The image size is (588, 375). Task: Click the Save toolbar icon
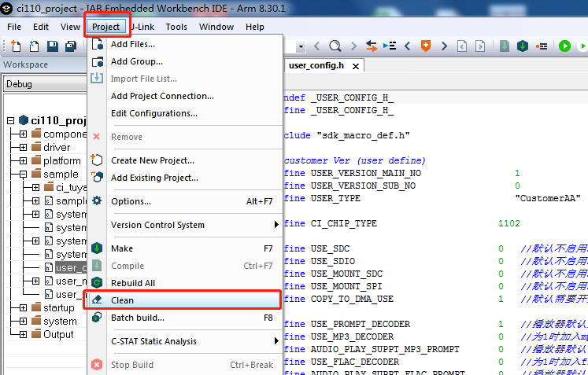[x=53, y=46]
